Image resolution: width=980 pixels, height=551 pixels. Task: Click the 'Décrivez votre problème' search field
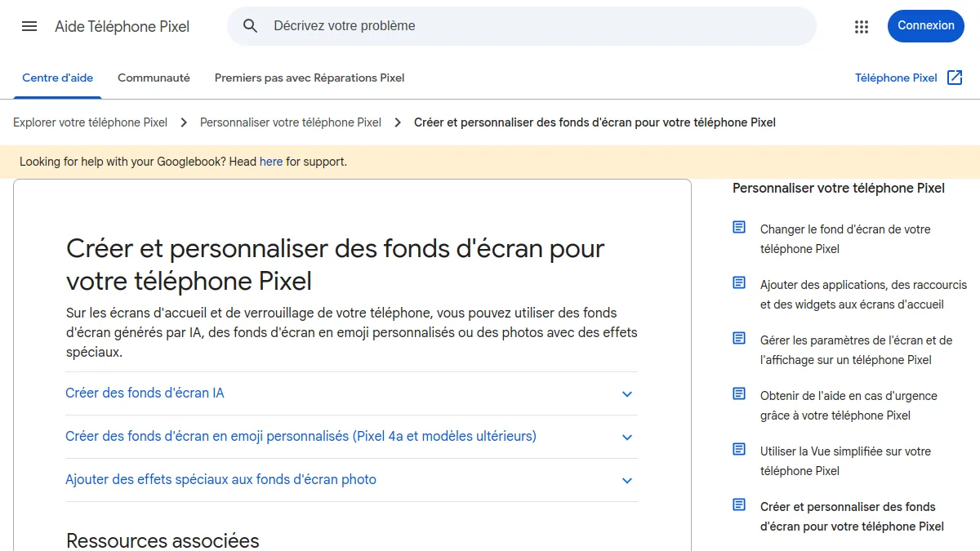pos(522,26)
